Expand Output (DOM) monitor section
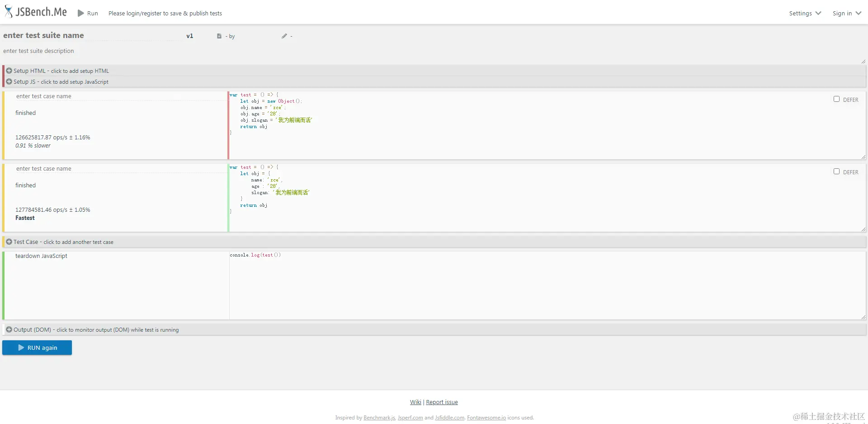Image resolution: width=868 pixels, height=424 pixels. tap(434, 329)
